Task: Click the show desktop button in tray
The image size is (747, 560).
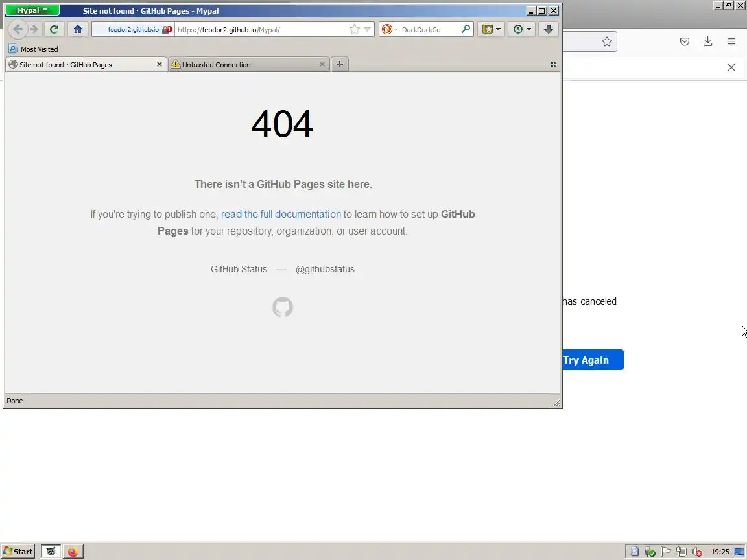Action: click(739, 552)
